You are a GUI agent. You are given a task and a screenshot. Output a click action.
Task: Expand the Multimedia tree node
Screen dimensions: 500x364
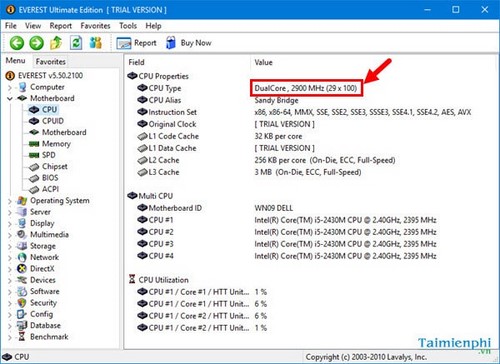pos(10,235)
